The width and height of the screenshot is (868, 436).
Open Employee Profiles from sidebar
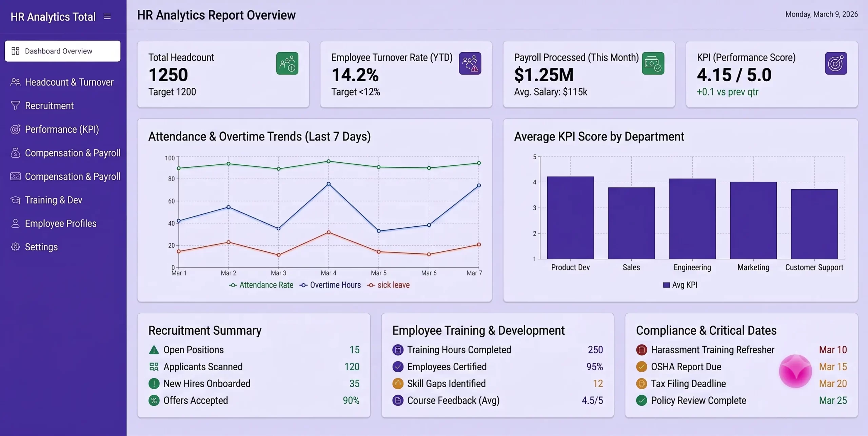pos(62,224)
